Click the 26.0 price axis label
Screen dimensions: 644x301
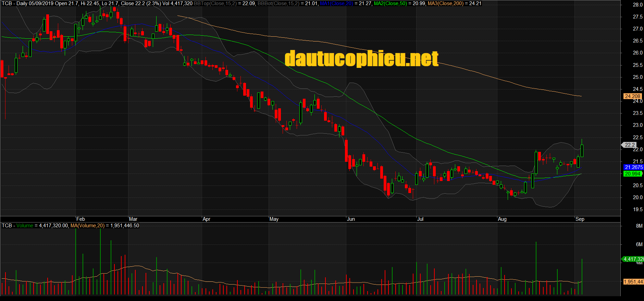(637, 53)
